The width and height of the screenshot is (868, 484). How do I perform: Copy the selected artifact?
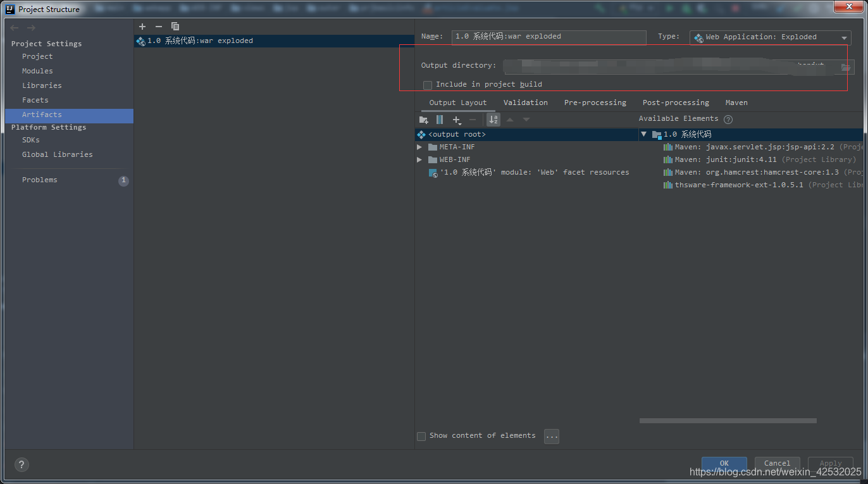click(175, 27)
